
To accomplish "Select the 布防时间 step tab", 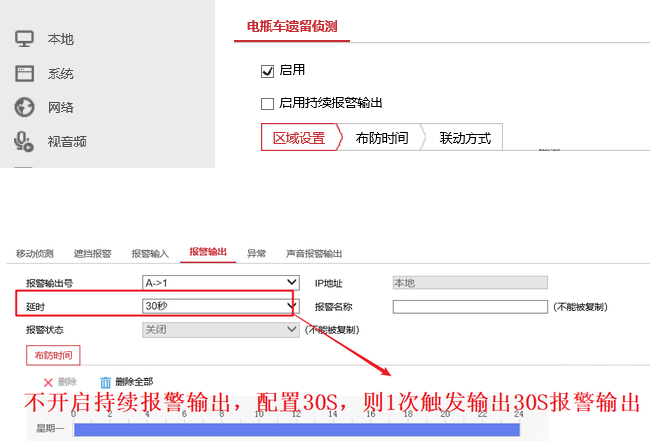I will pyautogui.click(x=381, y=138).
